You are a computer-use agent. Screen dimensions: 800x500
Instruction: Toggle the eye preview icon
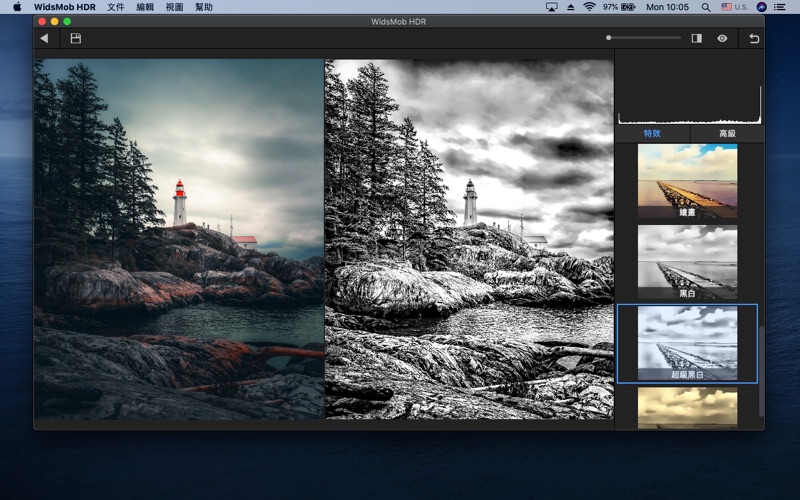pyautogui.click(x=722, y=38)
